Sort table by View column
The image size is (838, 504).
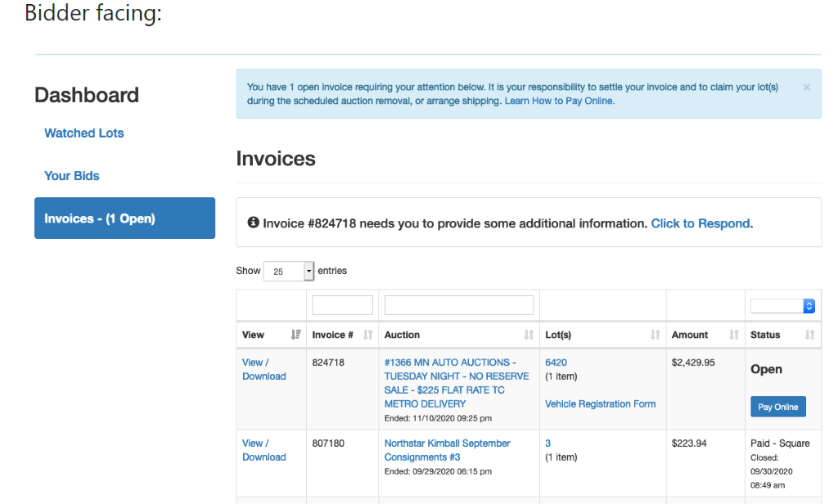[295, 335]
